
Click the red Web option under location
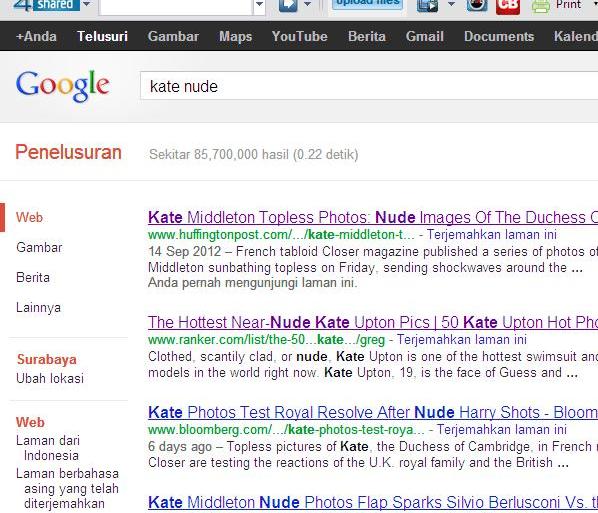click(x=30, y=422)
